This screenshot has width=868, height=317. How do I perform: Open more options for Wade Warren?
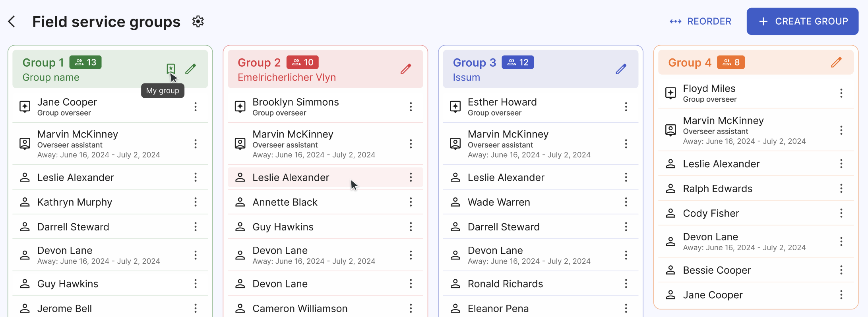[626, 202]
